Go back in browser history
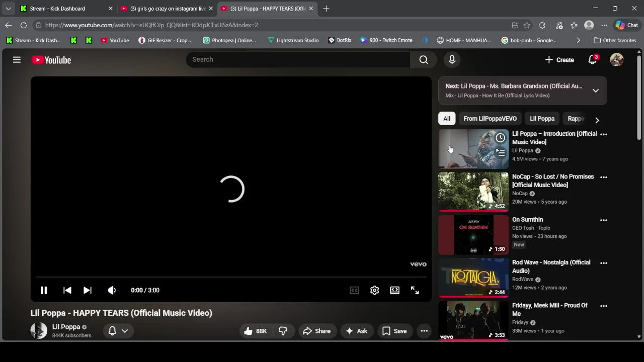The height and width of the screenshot is (362, 644). (x=9, y=25)
